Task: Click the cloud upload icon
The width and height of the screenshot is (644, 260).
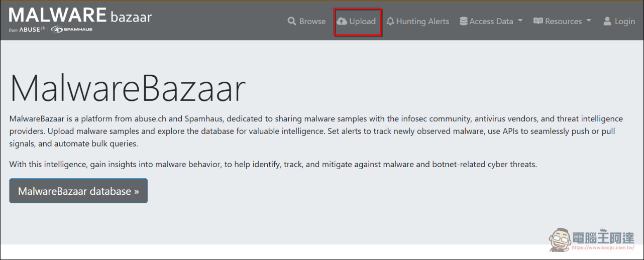Action: 342,21
